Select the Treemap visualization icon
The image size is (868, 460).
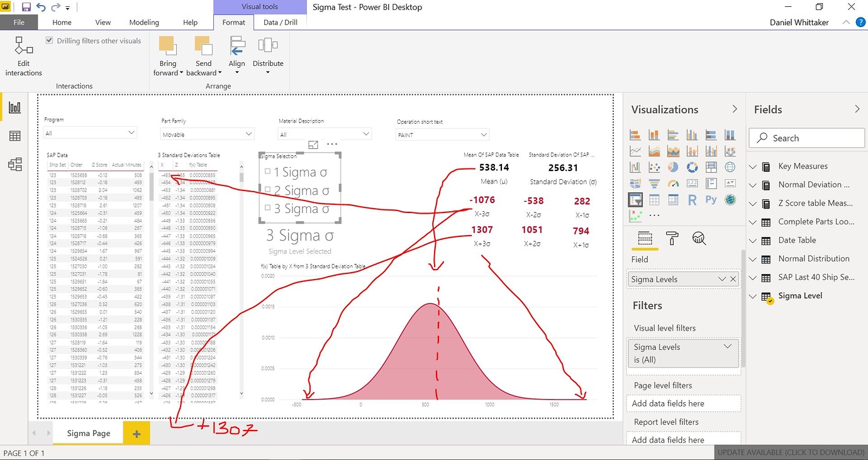click(x=711, y=167)
